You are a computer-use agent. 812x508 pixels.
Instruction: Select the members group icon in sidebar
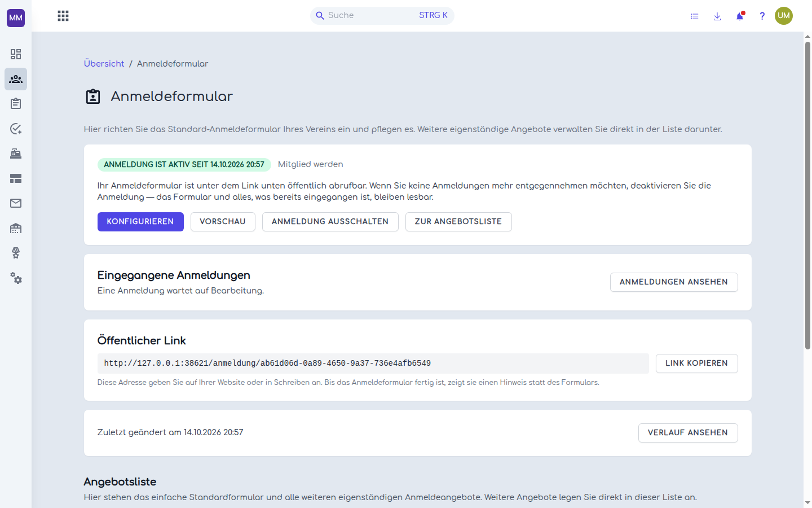(16, 79)
